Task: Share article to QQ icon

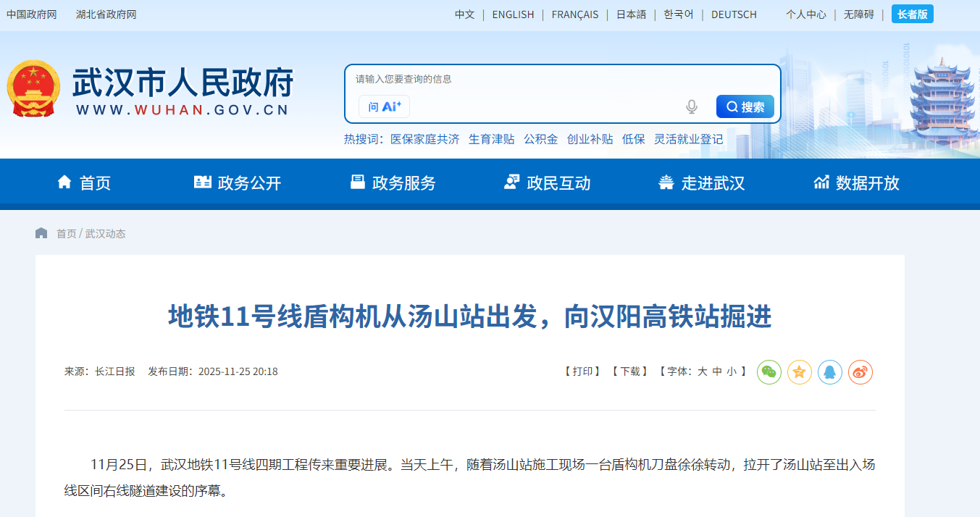Action: point(829,372)
